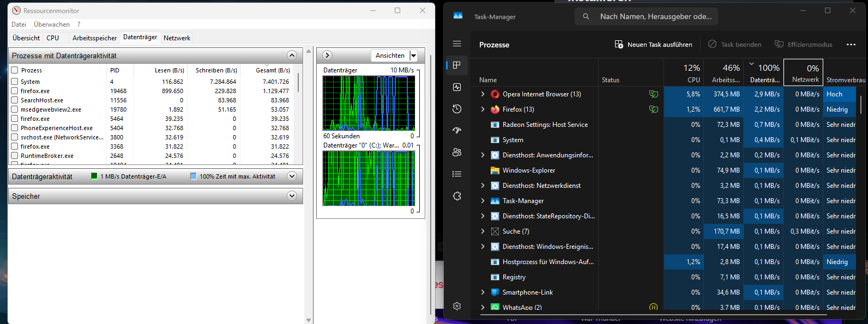Viewport: 868px width, 324px height.
Task: Open the app history sidebar icon
Action: click(457, 109)
